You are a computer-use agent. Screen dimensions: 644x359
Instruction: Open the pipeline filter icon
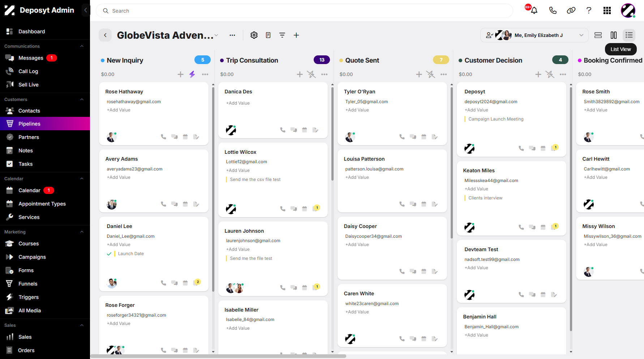coord(282,35)
